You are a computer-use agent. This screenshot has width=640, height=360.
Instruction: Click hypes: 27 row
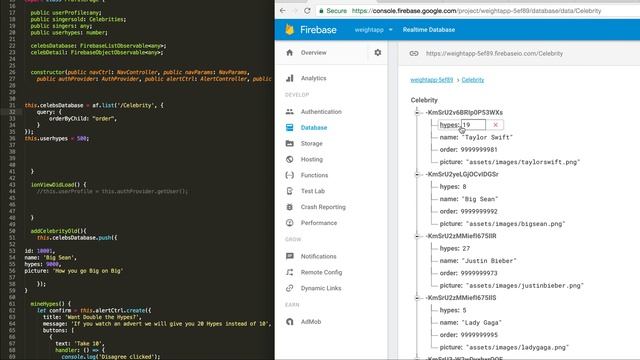pyautogui.click(x=454, y=249)
